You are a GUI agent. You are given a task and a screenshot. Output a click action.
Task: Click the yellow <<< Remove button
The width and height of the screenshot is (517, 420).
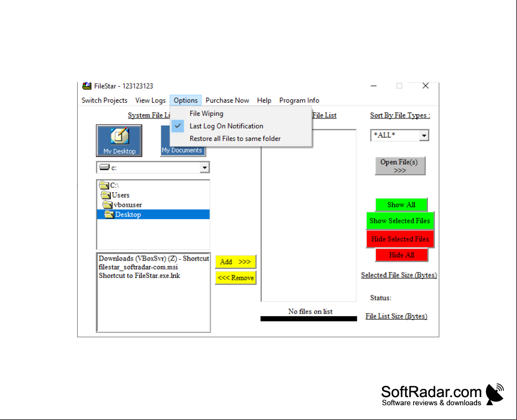click(236, 277)
